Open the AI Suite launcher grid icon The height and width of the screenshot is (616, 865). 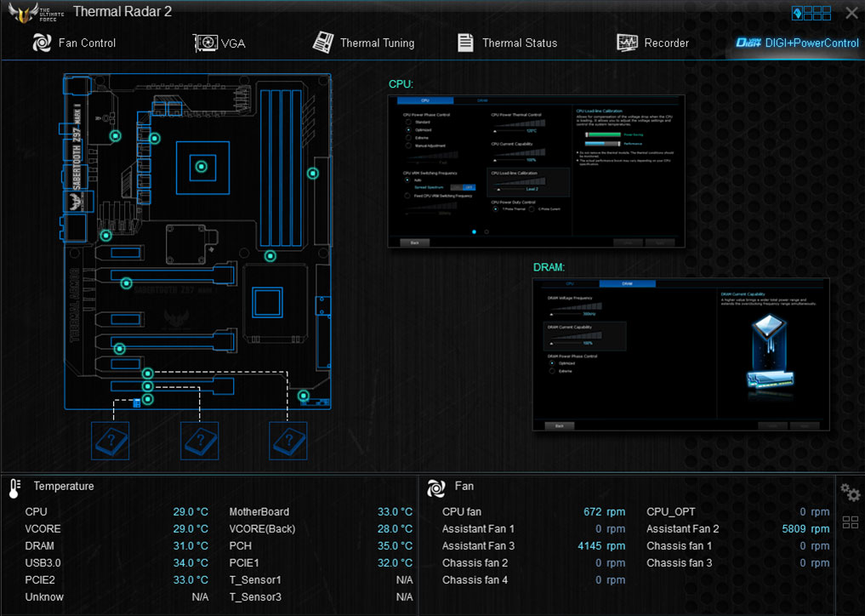click(x=811, y=14)
